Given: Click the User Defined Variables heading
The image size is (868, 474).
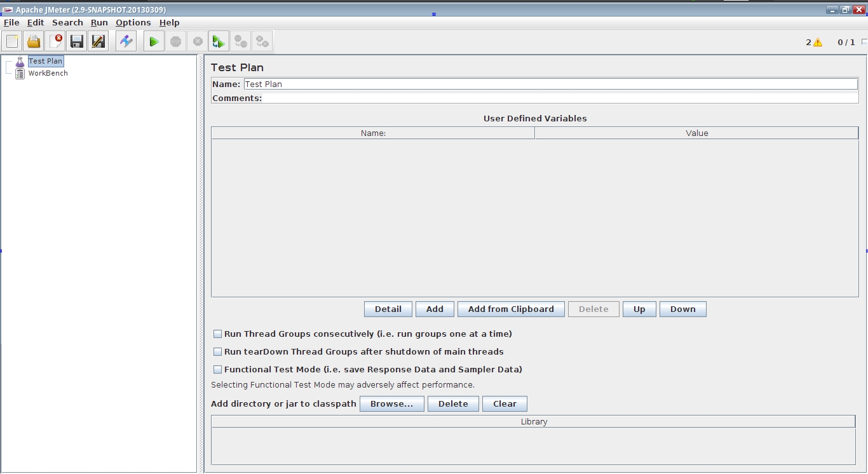Looking at the screenshot, I should [535, 118].
